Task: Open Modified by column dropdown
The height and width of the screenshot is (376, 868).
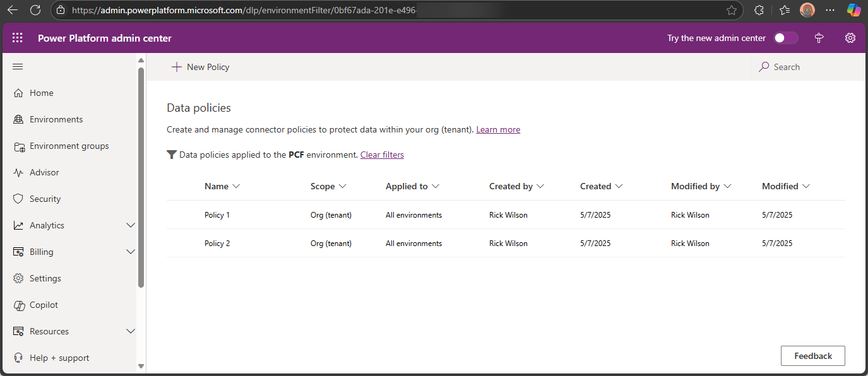Action: pos(727,186)
